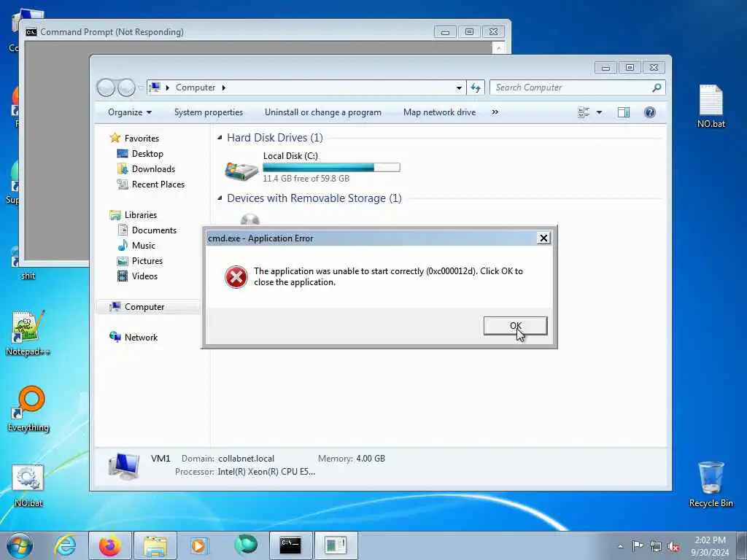The width and height of the screenshot is (747, 560).
Task: Collapse the Hard Disk Drives group
Action: [x=220, y=138]
